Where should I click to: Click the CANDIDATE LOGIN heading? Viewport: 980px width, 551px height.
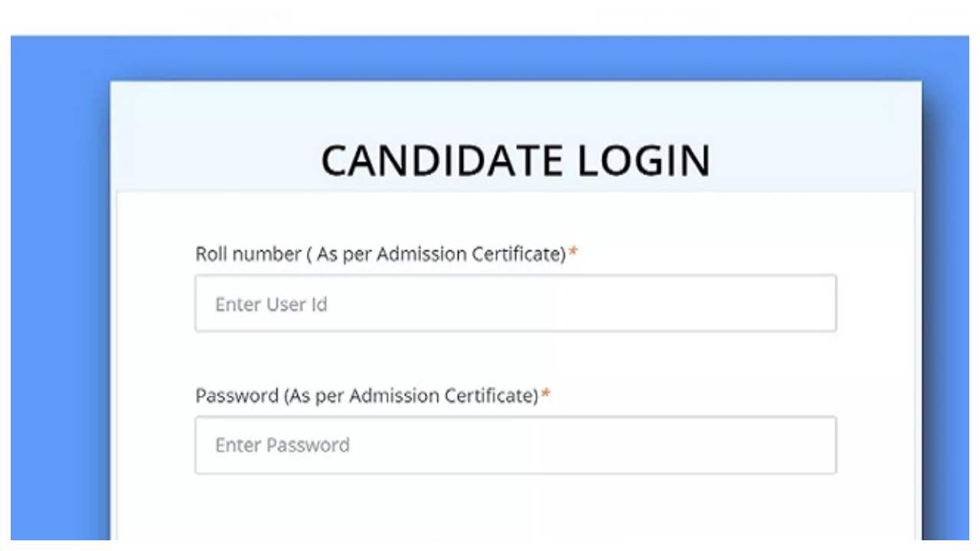point(515,161)
